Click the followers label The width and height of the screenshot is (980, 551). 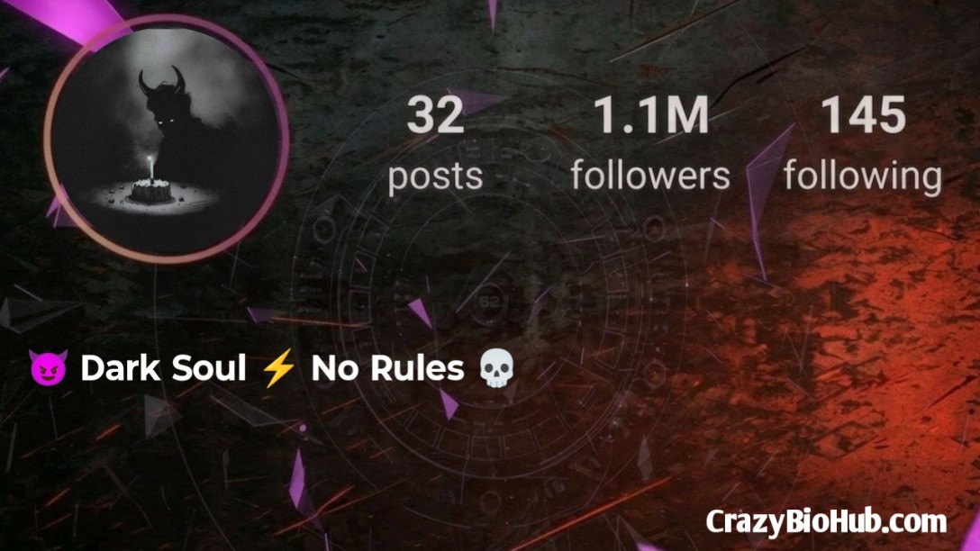click(x=650, y=175)
